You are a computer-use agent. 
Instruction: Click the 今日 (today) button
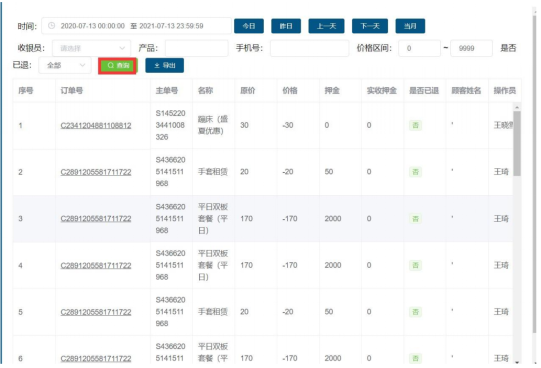249,26
